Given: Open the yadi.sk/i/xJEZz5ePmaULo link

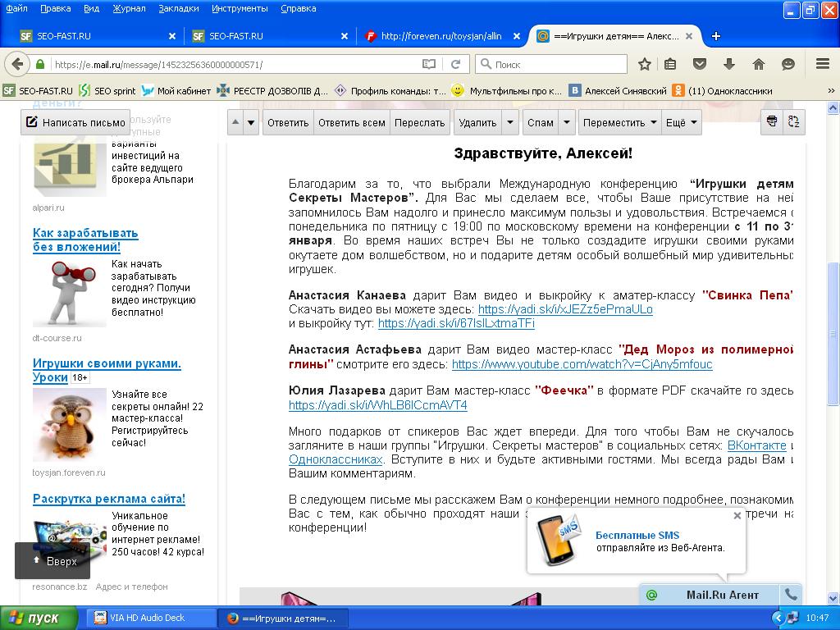Looking at the screenshot, I should coord(565,309).
